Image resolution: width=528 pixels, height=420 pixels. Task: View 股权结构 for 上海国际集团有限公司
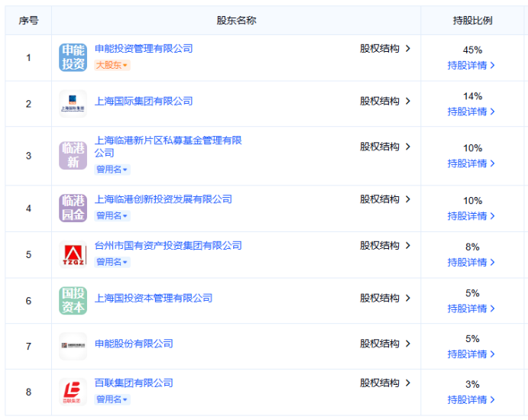click(385, 101)
